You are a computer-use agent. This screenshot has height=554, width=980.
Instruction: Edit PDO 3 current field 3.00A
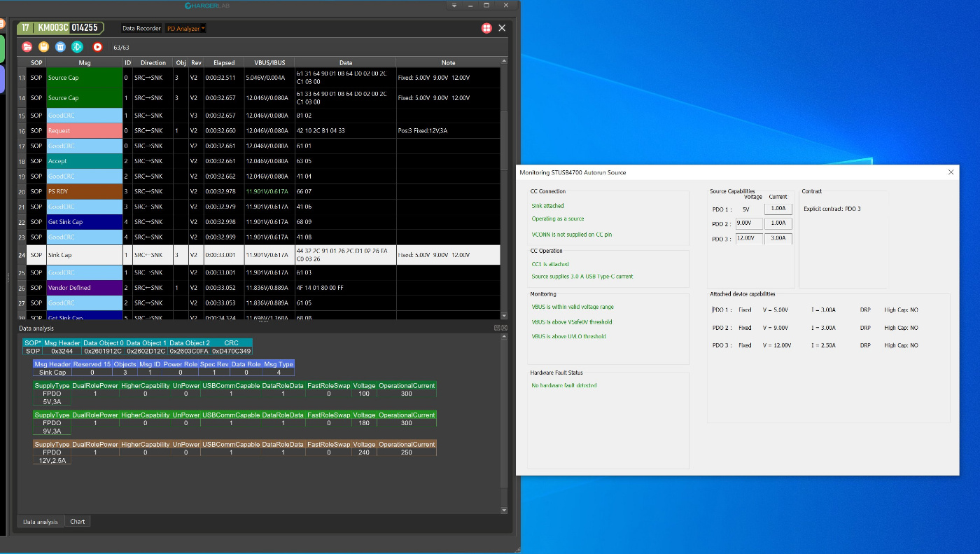click(778, 238)
